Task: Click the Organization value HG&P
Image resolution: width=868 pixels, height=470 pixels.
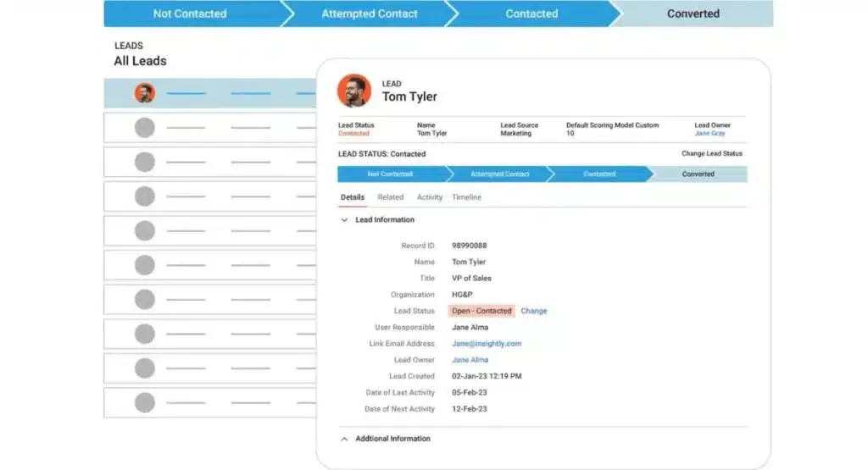Action: pos(462,295)
